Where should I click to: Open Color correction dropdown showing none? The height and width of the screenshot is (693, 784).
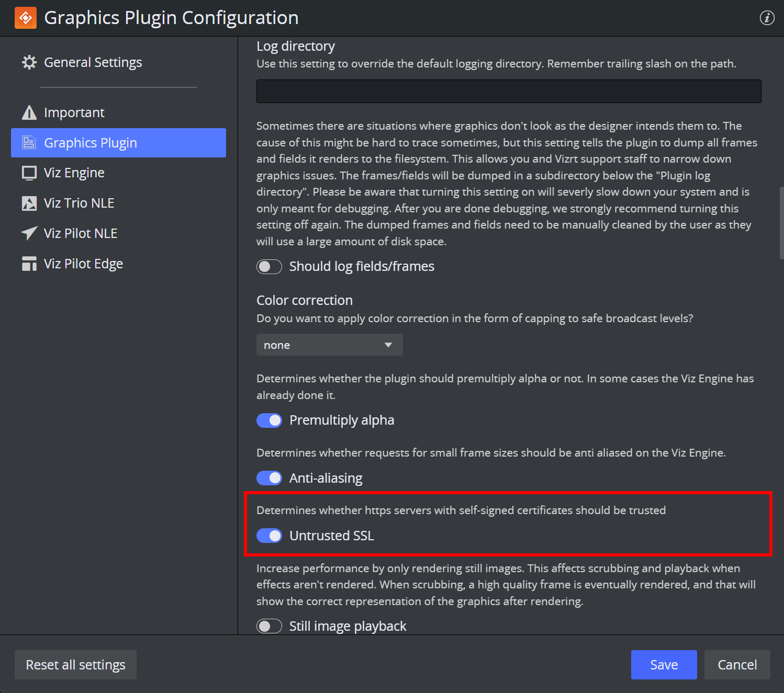click(330, 345)
